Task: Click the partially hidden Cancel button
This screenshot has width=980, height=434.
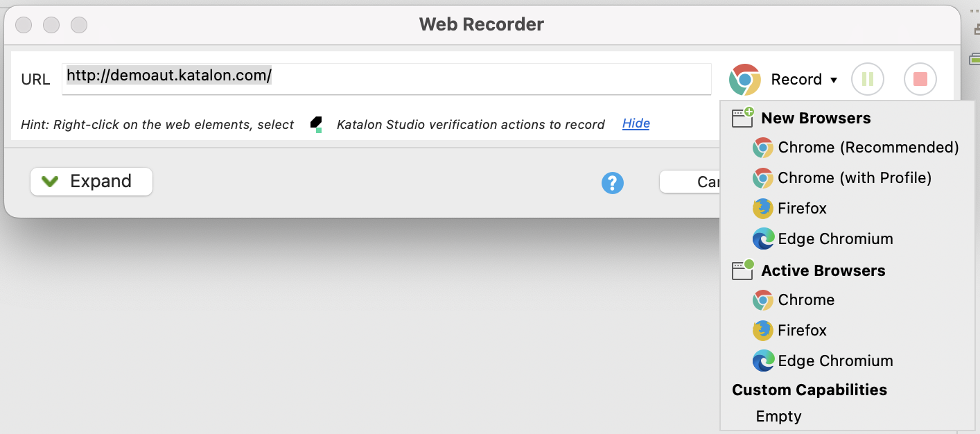Action: coord(690,182)
